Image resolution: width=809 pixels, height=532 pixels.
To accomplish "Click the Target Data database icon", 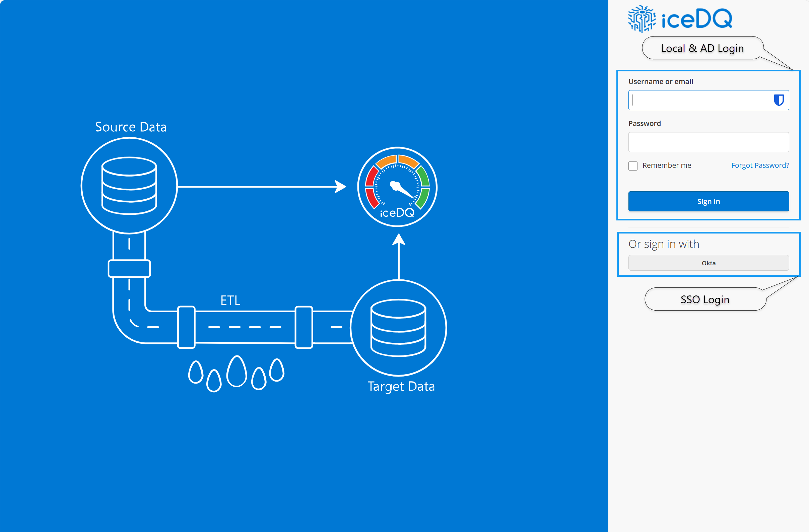I will 398,328.
